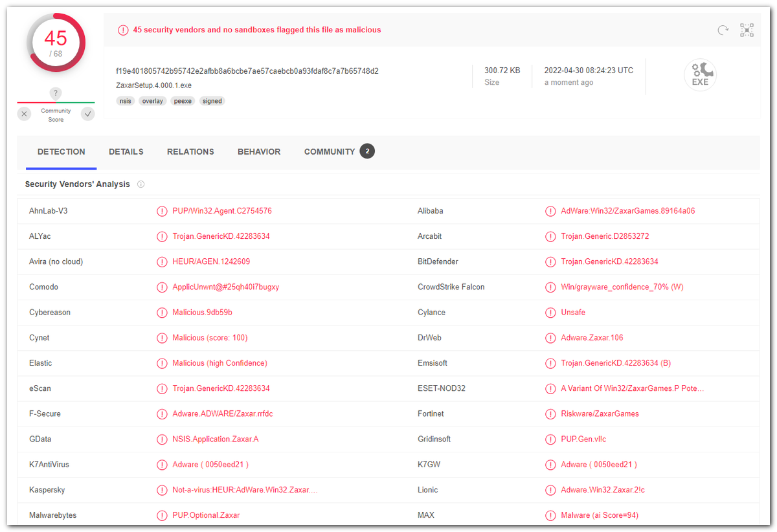The image size is (777, 532).
Task: Click the eScan vendor name
Action: point(40,388)
